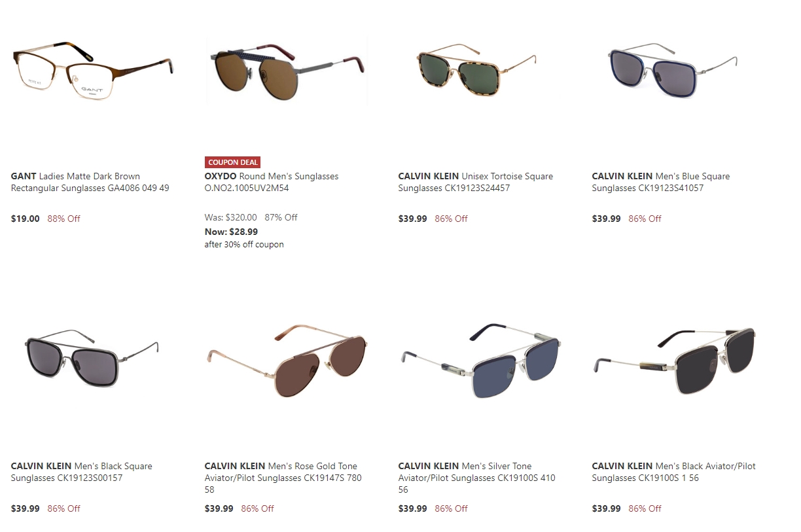Select the Calvin Klein Blue Square sunglasses photo
This screenshot has height=532, width=801.
click(672, 70)
